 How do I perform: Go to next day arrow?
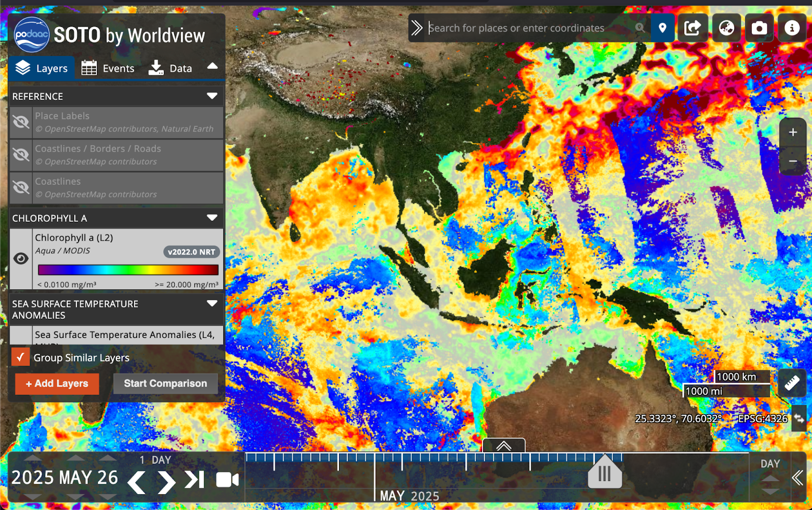(x=166, y=482)
